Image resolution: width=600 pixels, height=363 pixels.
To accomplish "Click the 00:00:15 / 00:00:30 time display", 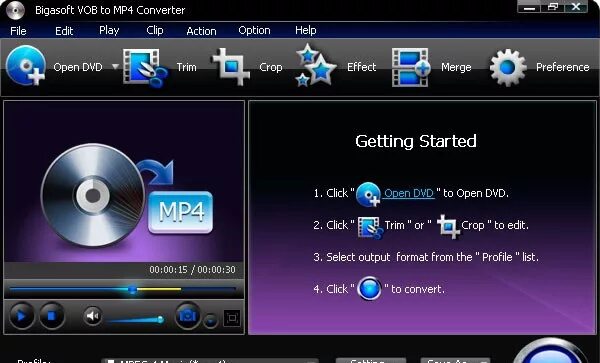I will point(192,270).
